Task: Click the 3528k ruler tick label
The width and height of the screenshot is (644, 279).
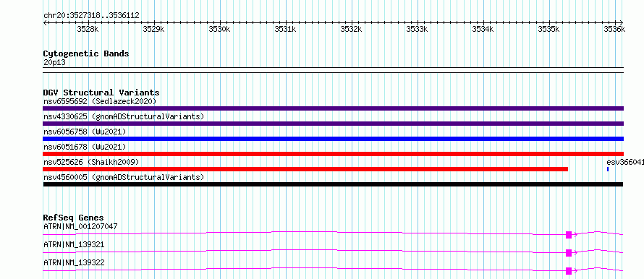Action: [88, 29]
